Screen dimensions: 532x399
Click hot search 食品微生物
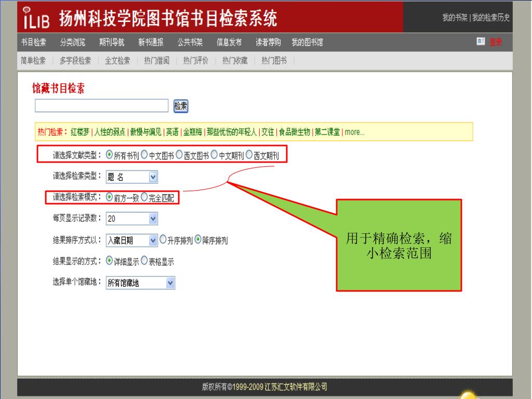pos(295,131)
